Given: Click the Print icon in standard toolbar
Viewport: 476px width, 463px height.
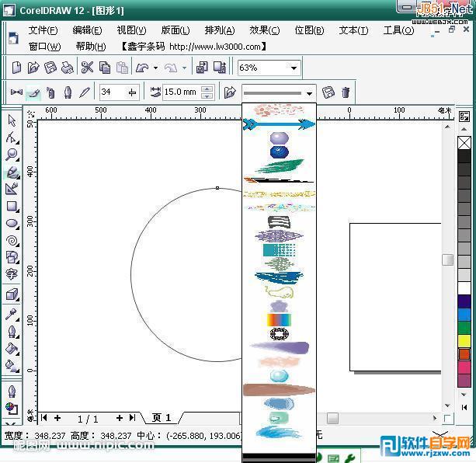Looking at the screenshot, I should pos(68,68).
